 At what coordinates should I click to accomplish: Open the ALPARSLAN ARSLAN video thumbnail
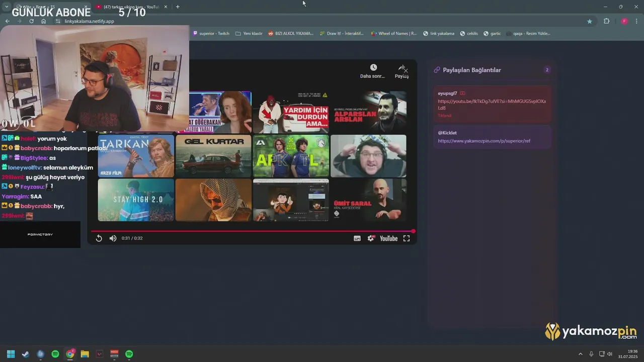368,112
